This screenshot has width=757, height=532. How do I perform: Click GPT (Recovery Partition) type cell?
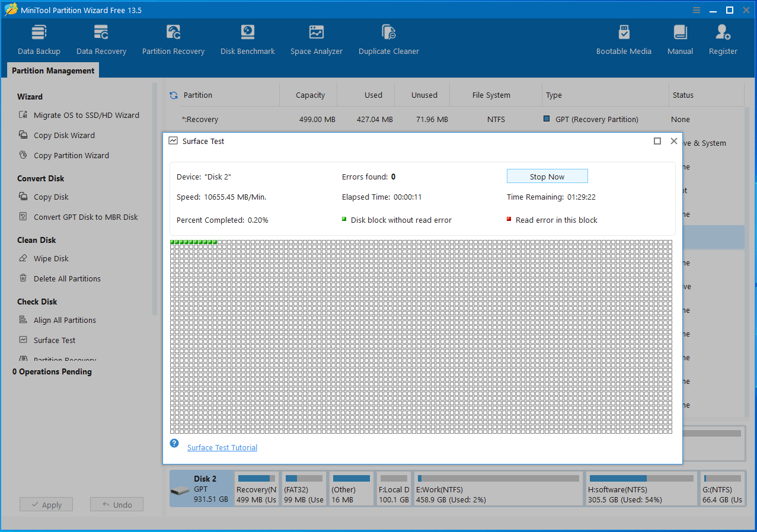pyautogui.click(x=591, y=119)
